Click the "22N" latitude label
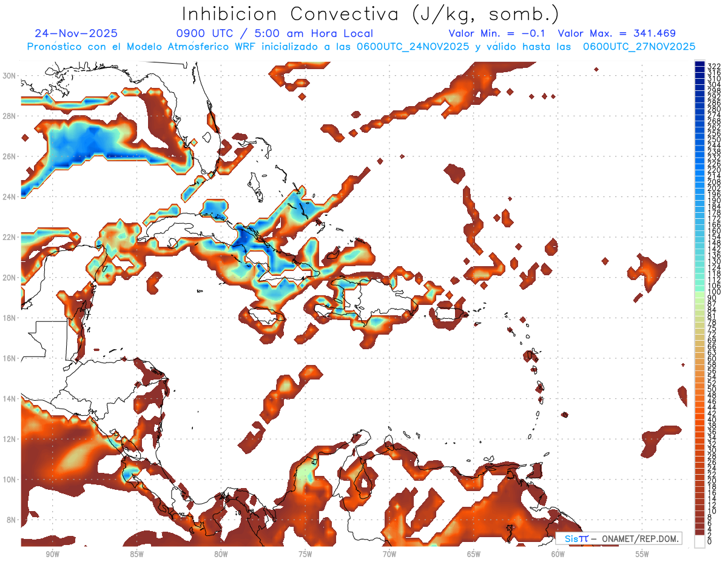 [x=10, y=237]
